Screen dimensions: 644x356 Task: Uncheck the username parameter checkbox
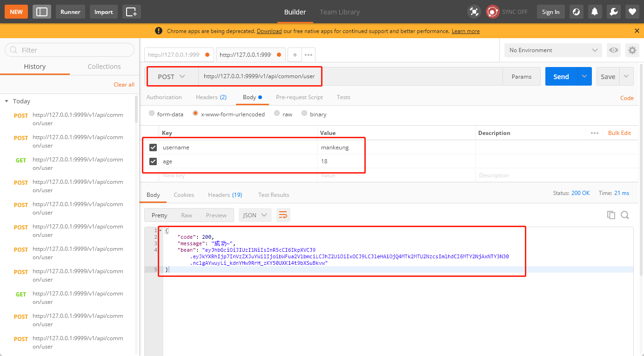(x=153, y=148)
